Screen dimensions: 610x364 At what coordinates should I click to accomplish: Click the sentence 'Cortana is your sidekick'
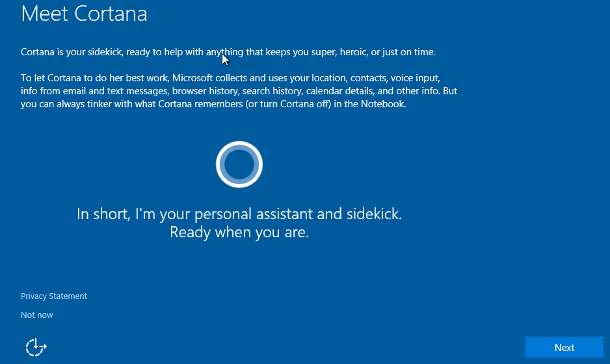tap(72, 52)
